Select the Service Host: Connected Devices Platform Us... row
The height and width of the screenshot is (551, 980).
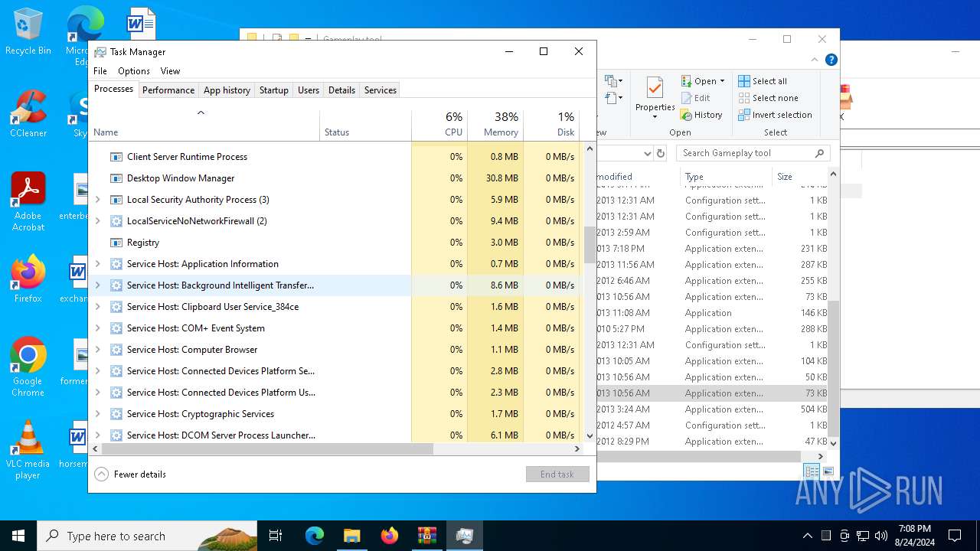tap(335, 393)
